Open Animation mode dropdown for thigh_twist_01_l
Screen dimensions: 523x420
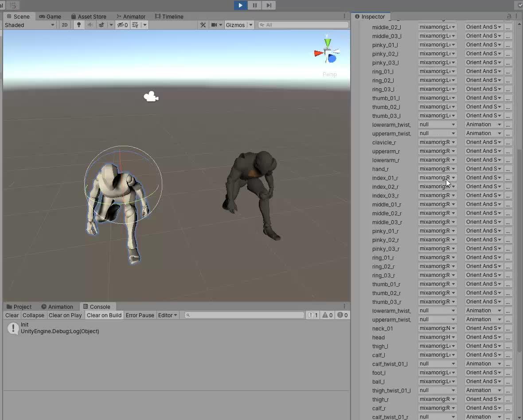point(483,390)
